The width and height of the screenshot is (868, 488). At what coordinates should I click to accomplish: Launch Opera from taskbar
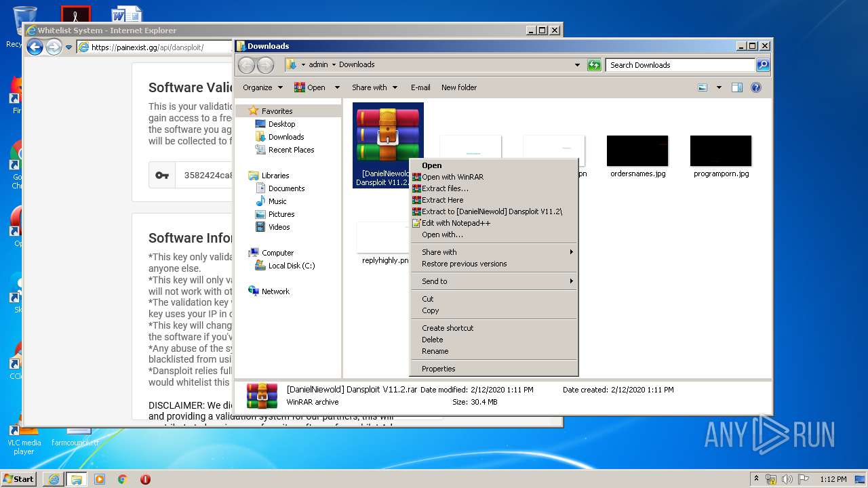[x=145, y=479]
